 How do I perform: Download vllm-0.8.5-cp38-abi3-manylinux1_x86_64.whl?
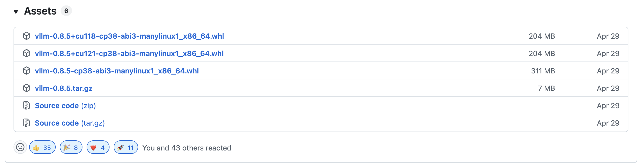117,71
